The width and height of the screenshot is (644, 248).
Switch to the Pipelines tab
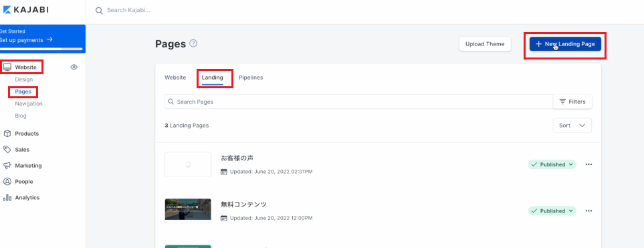coord(251,78)
